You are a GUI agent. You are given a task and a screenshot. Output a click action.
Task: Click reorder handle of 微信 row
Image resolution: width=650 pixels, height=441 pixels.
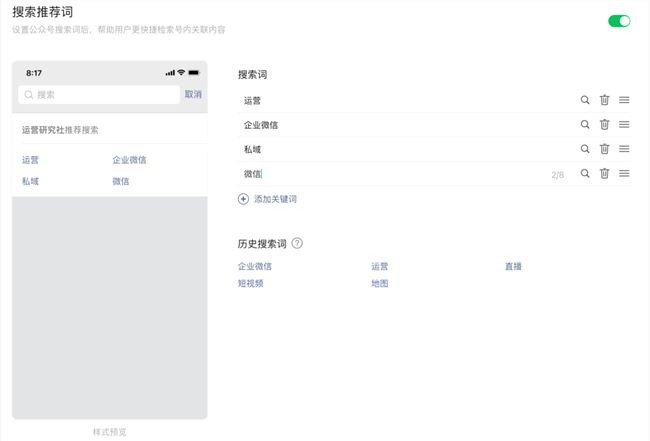624,173
